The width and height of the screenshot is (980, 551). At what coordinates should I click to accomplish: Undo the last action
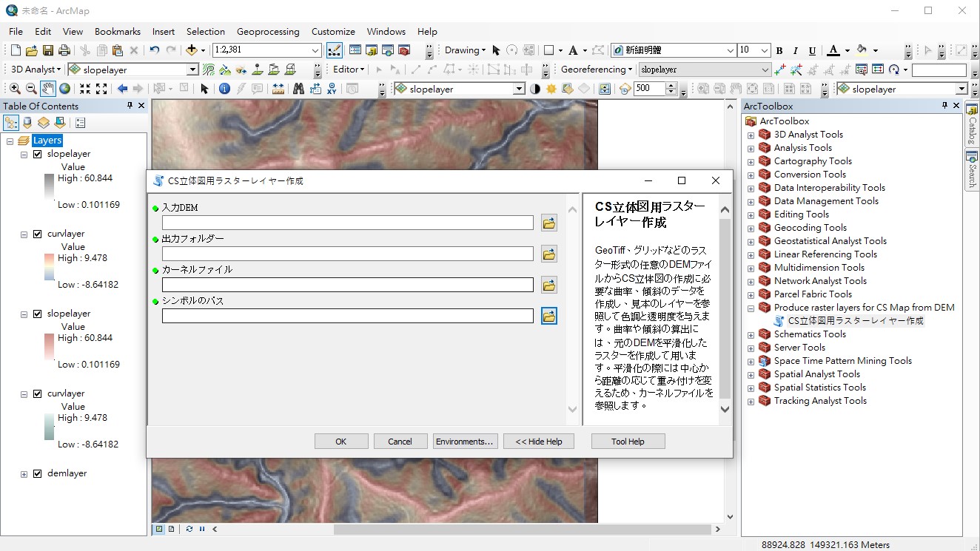point(154,50)
